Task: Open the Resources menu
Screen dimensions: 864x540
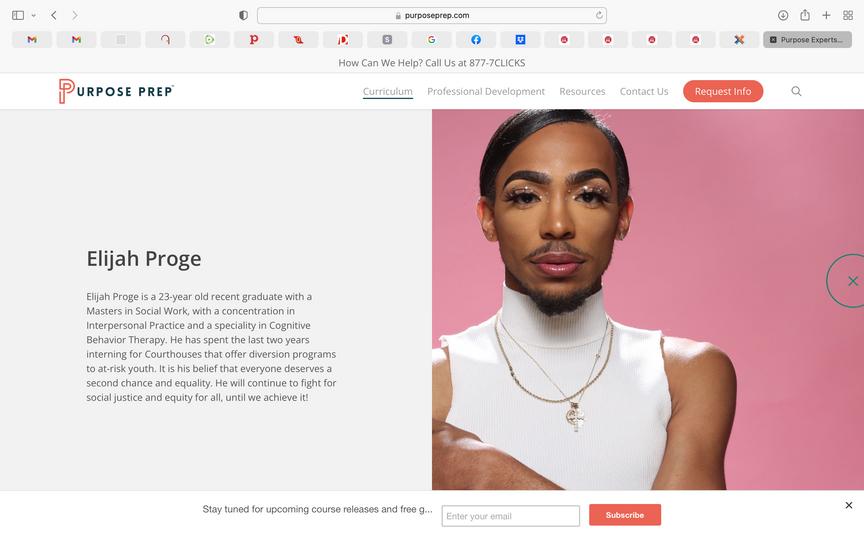Action: (582, 91)
